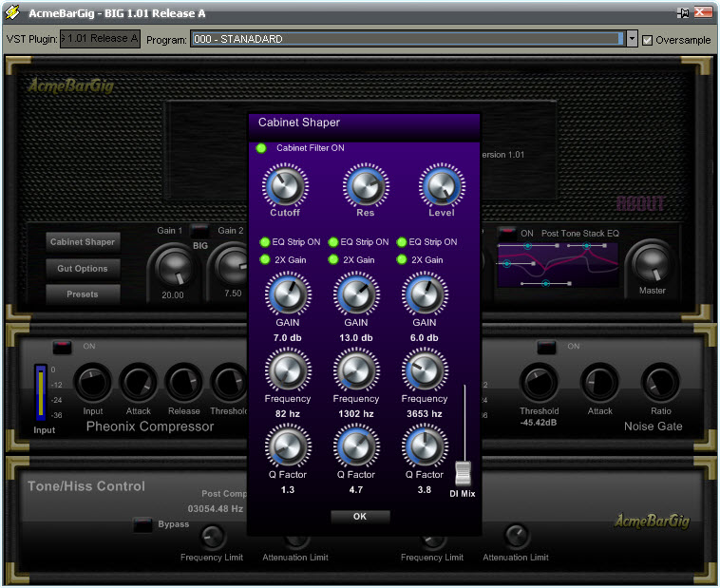
Task: Open the Presets button
Action: pos(83,294)
